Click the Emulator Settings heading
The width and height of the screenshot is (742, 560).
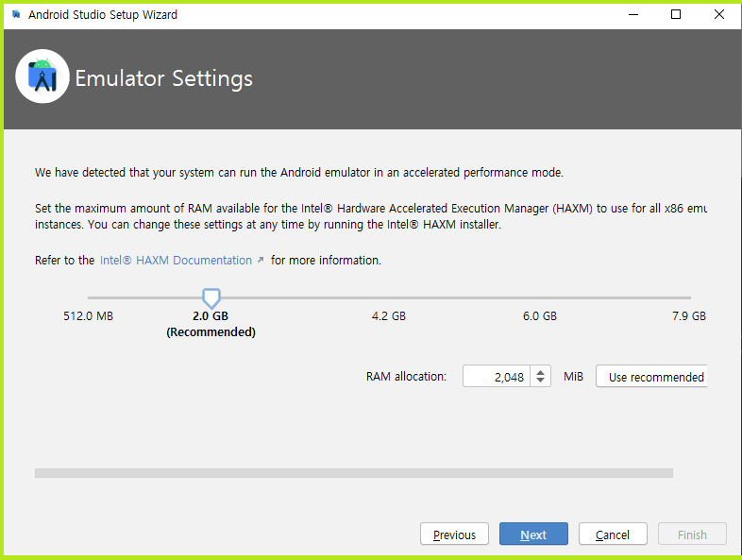point(163,78)
